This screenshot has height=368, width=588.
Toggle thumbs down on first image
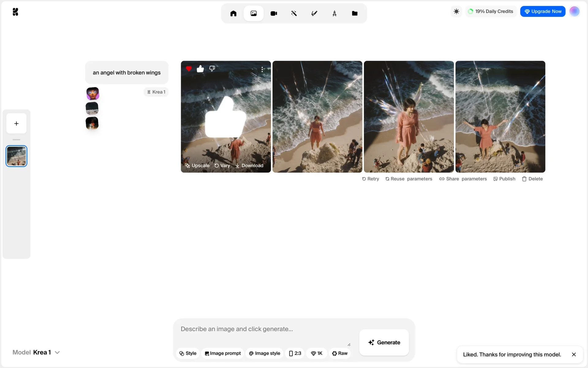(212, 68)
